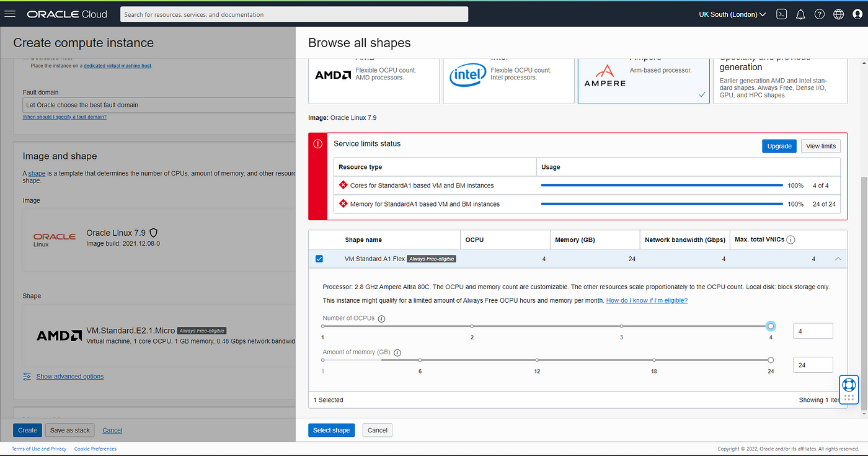The height and width of the screenshot is (456, 868).
Task: Select the Intel shape series card
Action: (509, 81)
